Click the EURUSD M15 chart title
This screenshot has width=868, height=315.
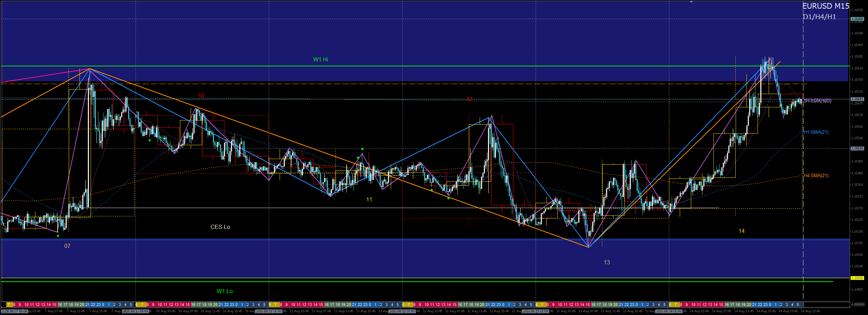826,6
